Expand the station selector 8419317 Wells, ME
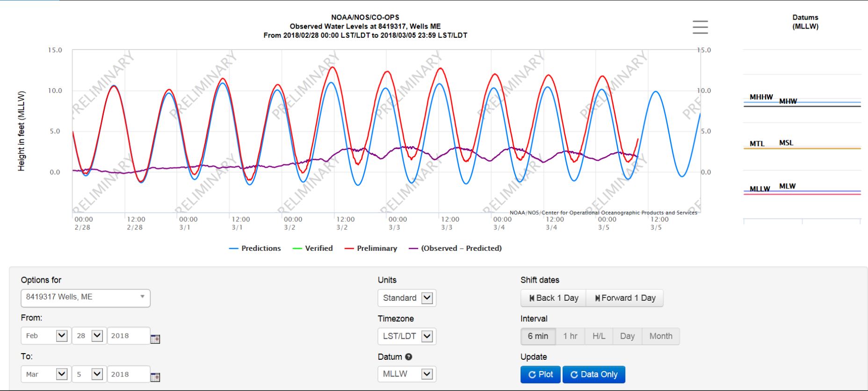Viewport: 868px width, 391px height. [86, 298]
